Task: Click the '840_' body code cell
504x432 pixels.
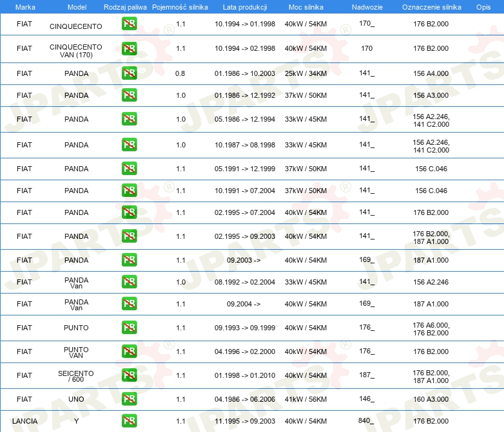Action: tap(367, 421)
